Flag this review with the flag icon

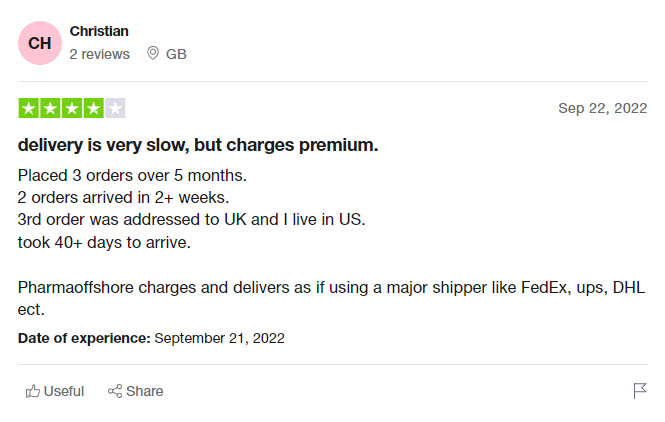tap(640, 391)
